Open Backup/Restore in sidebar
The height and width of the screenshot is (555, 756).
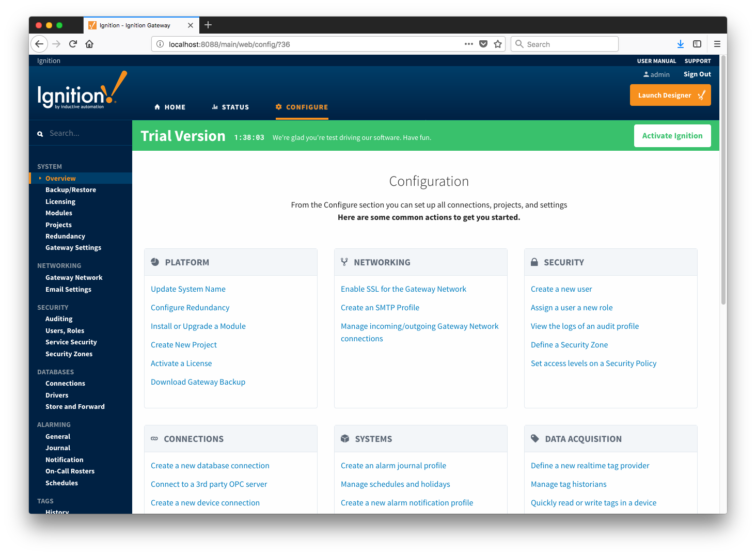[x=71, y=189]
